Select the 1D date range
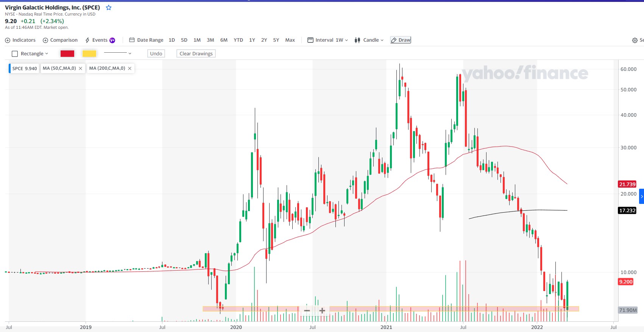The image size is (644, 332). 172,40
